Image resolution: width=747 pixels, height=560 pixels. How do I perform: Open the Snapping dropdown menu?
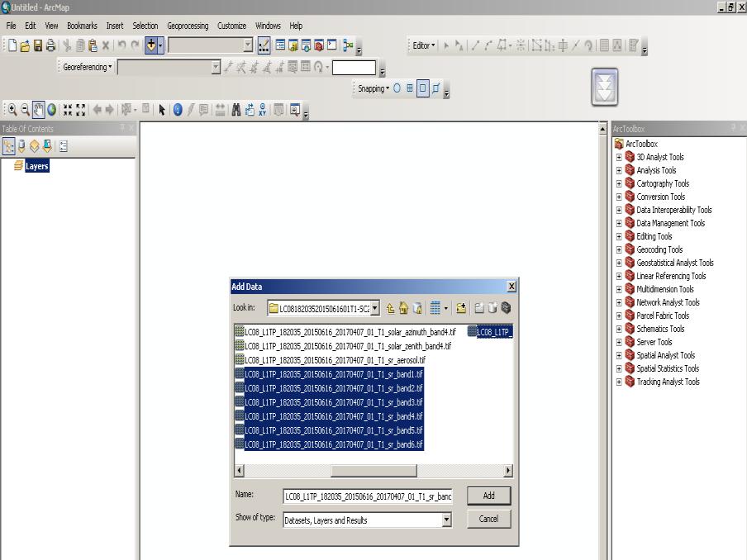(x=373, y=88)
